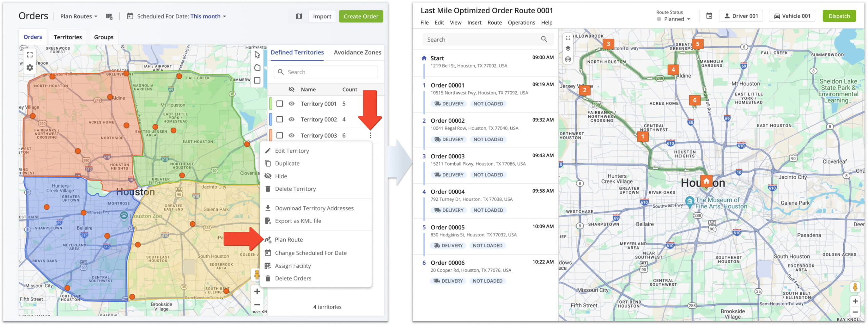Toggle visibility eye for Territory 0003
Viewport: 868px width, 325px height.
tap(291, 135)
